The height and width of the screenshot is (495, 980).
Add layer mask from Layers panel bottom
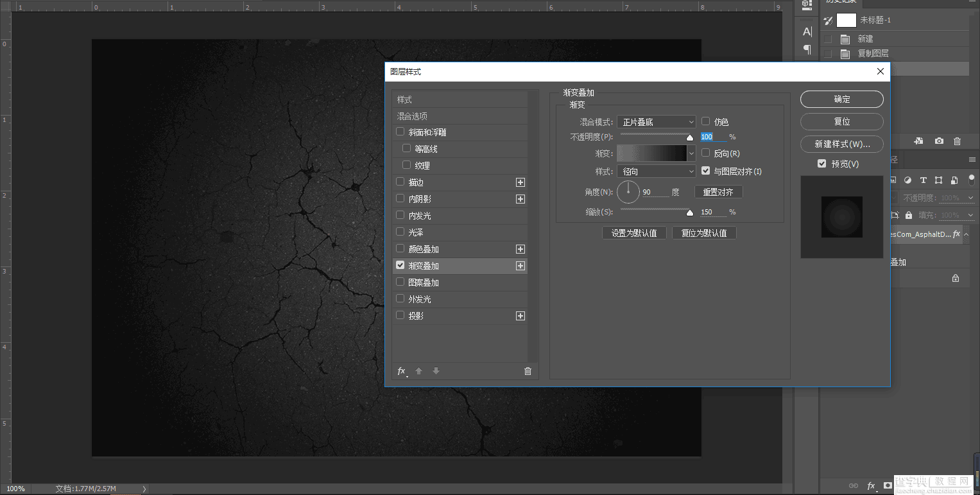[x=888, y=486]
